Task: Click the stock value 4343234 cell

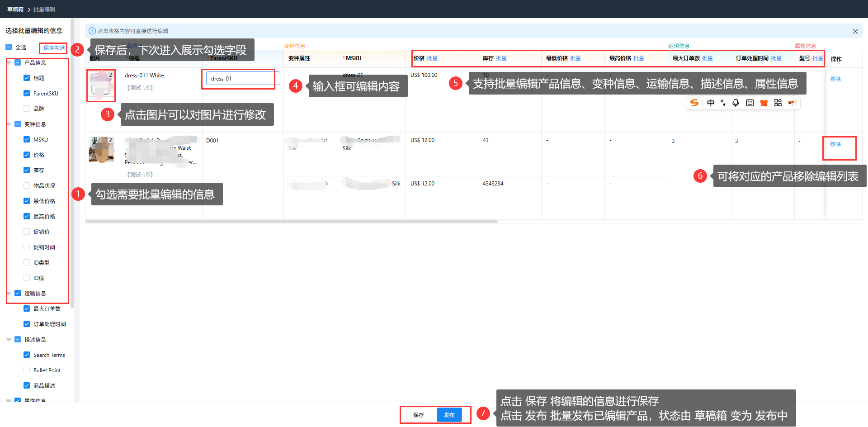Action: tap(493, 184)
